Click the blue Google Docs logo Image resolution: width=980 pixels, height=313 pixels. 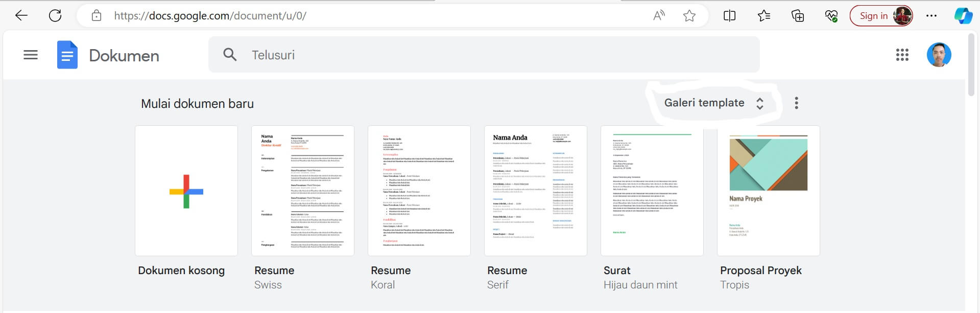point(67,55)
